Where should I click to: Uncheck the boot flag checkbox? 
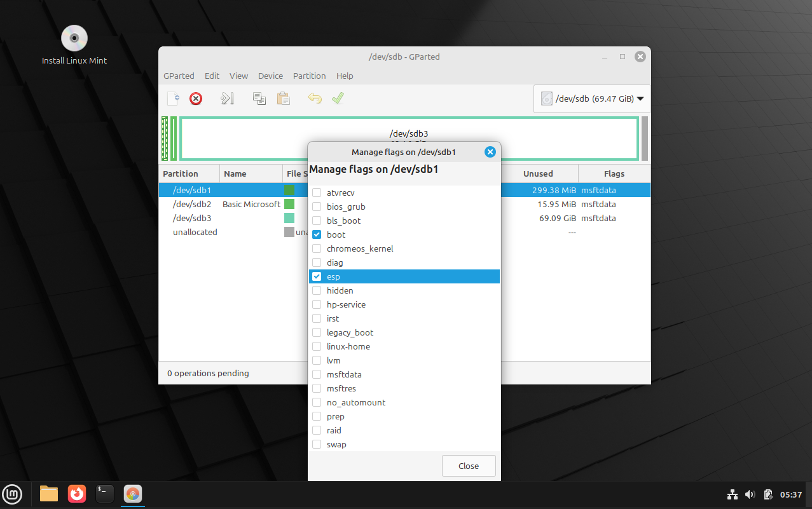tap(317, 234)
